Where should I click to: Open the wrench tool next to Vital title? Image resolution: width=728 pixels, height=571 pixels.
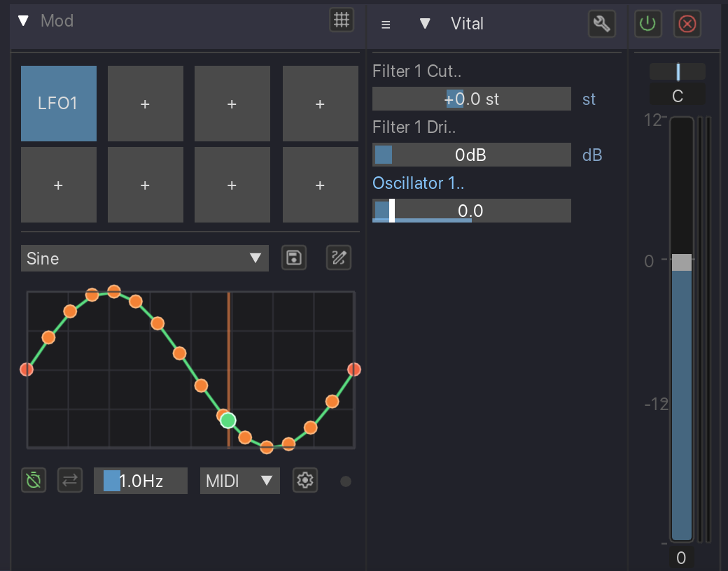(x=601, y=23)
